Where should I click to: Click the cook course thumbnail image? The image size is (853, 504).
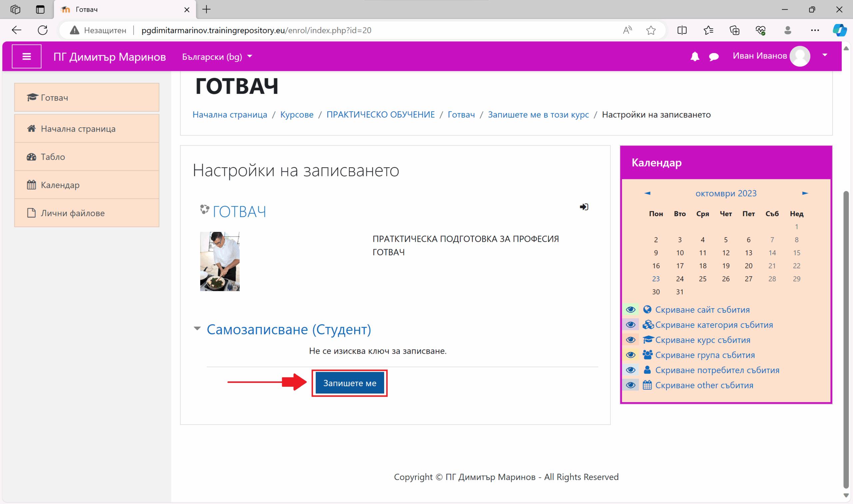(x=220, y=261)
